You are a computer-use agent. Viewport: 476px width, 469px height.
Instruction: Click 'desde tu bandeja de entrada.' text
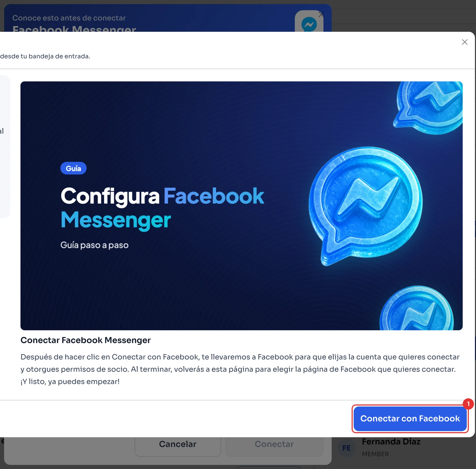(x=45, y=56)
